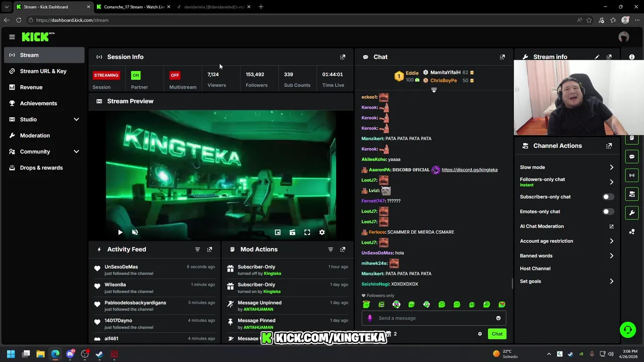Open the emoji picker in chat input
This screenshot has height=362, width=644.
tap(499, 318)
